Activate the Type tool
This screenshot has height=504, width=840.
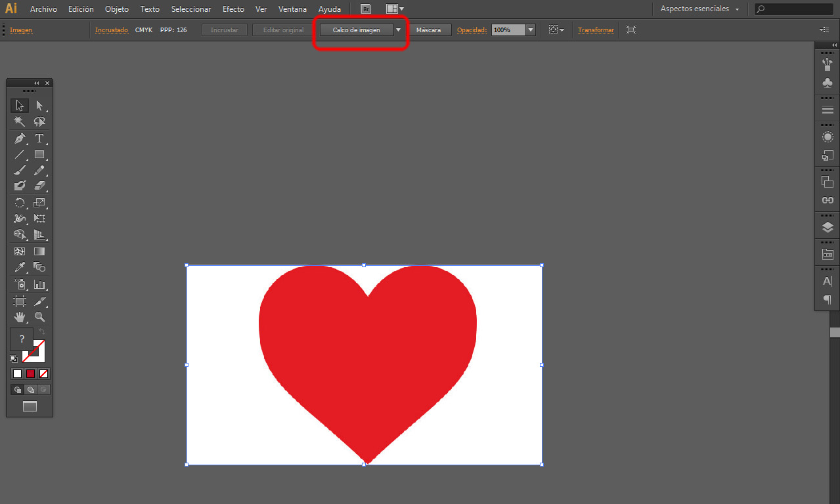coord(40,138)
